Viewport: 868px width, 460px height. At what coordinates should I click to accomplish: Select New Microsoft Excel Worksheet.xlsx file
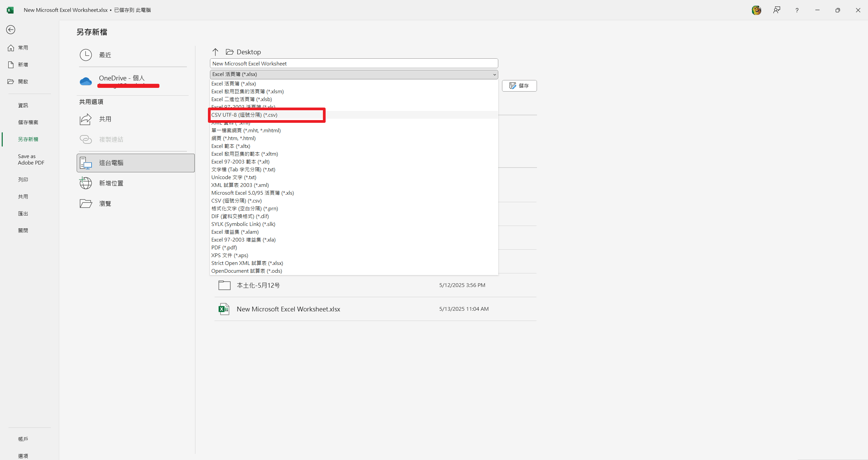pyautogui.click(x=375, y=309)
